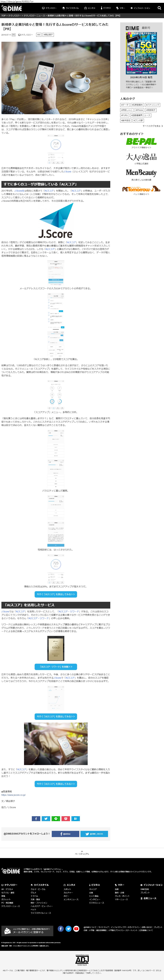Share article via Twitter bird icon
Viewport: 164px width, 980px height.
pyautogui.click(x=46, y=818)
